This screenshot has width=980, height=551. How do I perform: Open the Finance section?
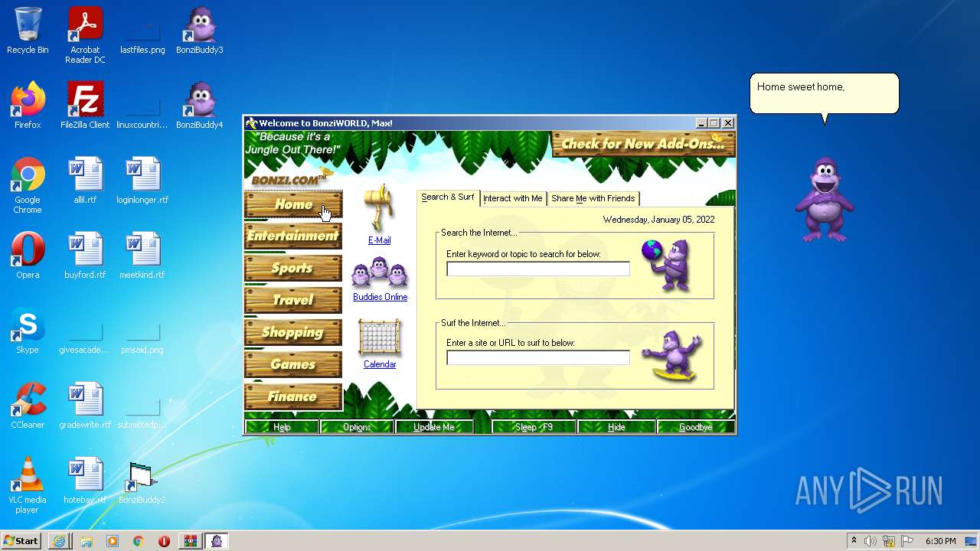[x=293, y=396]
